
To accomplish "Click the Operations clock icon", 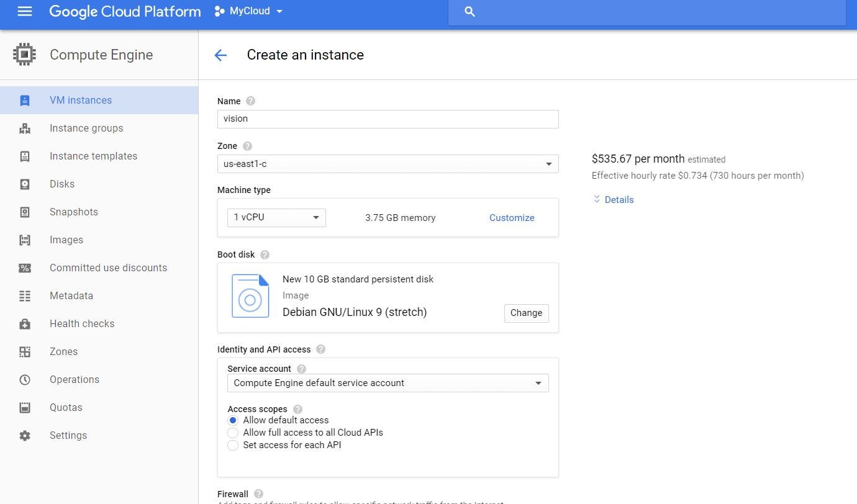I will click(x=25, y=380).
